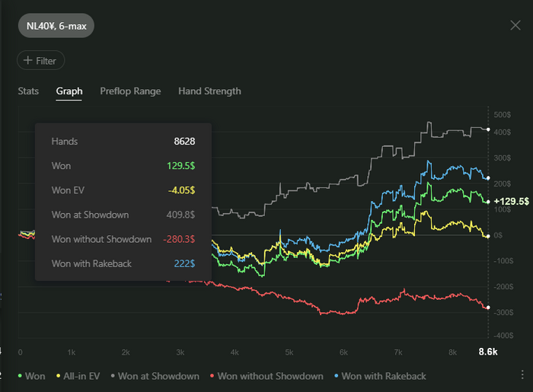Click the +129.5$ end-of-line value label

pyautogui.click(x=509, y=201)
